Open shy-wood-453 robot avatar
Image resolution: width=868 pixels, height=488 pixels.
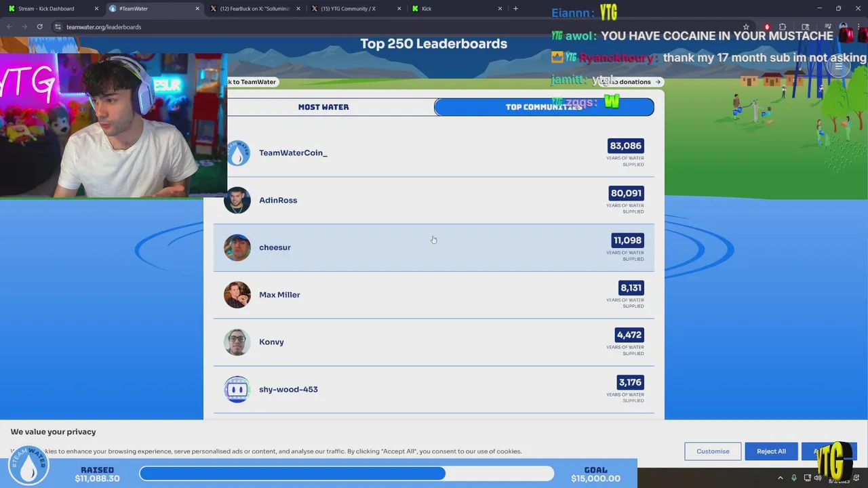[x=237, y=390]
